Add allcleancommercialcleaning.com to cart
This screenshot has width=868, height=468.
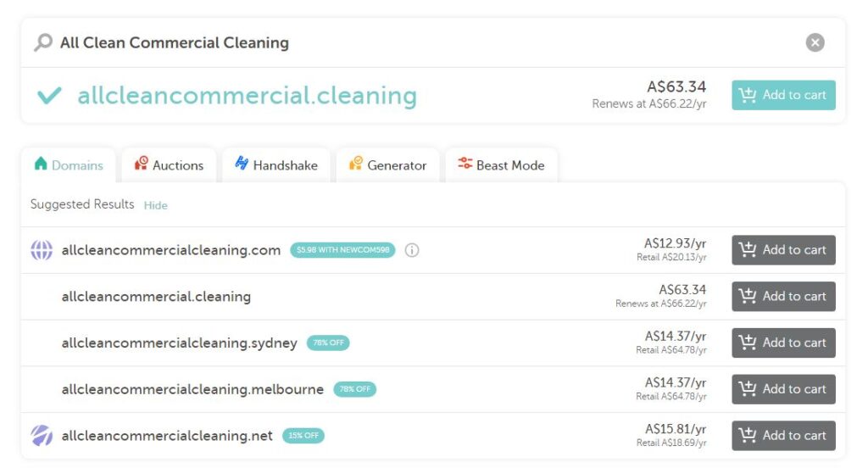[x=783, y=250]
